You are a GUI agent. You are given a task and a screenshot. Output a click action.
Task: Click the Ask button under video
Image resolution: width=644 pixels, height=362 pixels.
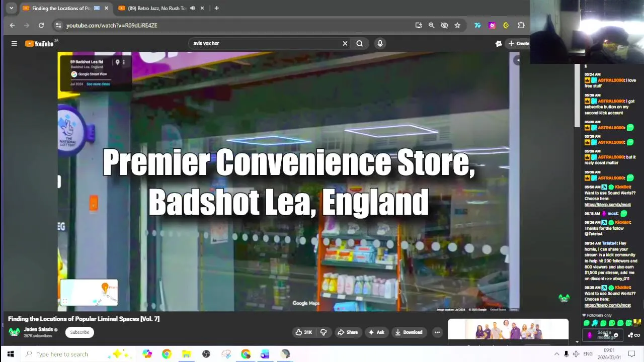point(376,332)
